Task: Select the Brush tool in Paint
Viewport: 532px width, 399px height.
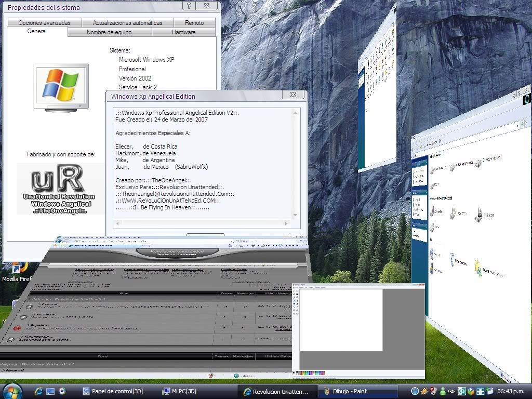Action: [x=297, y=300]
